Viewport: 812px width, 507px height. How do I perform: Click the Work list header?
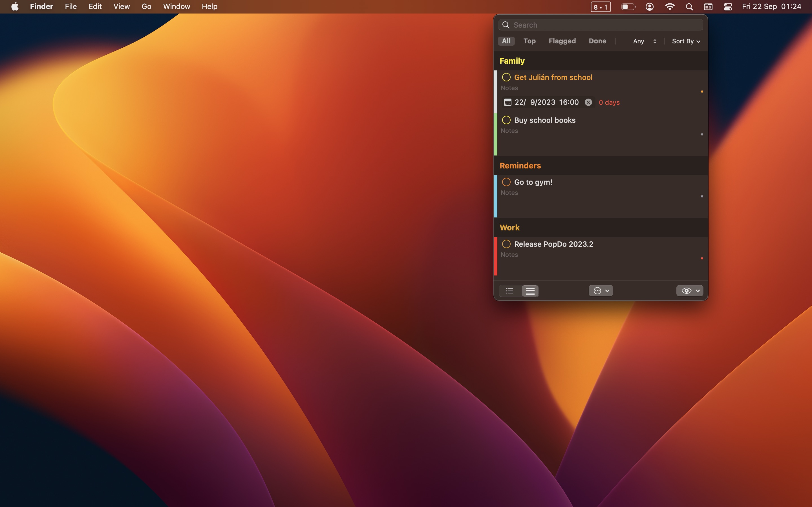(x=509, y=228)
